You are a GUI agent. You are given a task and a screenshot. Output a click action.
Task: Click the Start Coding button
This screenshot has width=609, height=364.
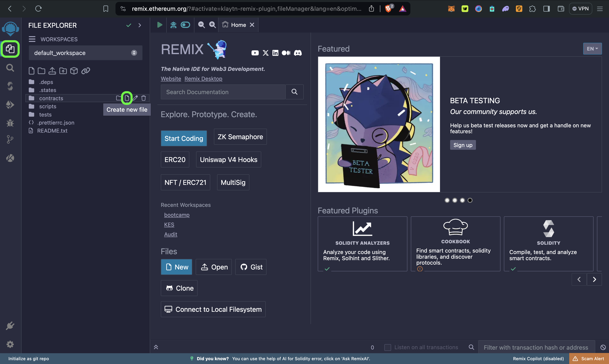coord(184,138)
